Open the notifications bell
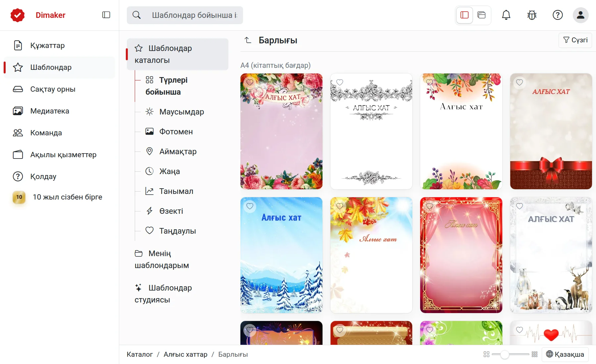 point(506,15)
